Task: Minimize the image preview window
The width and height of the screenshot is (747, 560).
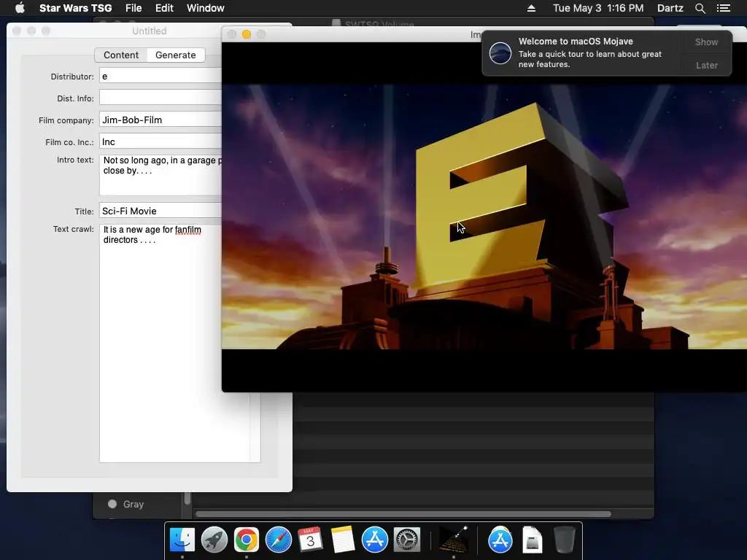Action: [x=247, y=34]
